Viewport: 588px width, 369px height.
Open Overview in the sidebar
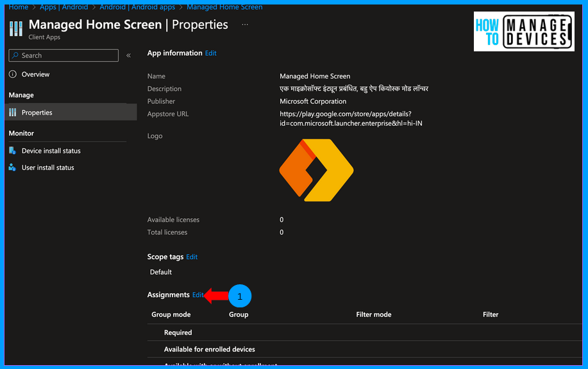coord(35,74)
